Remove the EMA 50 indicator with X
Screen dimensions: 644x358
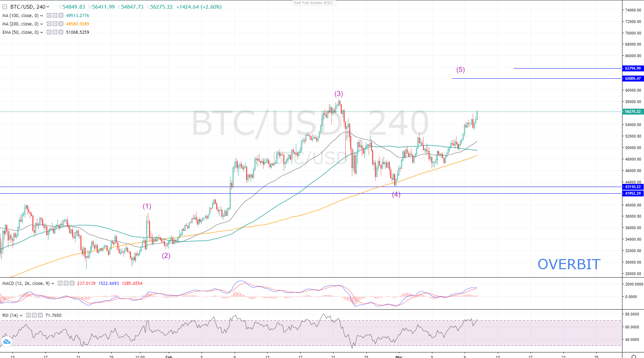61,32
